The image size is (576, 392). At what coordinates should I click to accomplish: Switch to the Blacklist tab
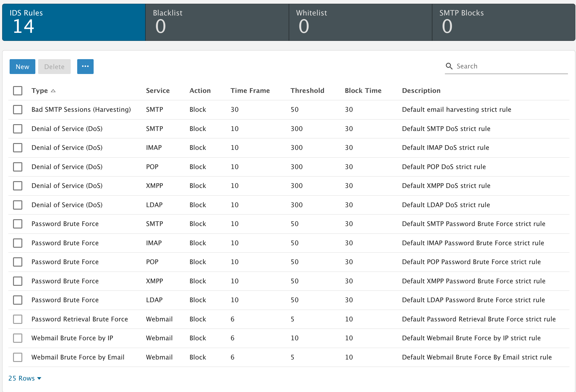pyautogui.click(x=217, y=22)
